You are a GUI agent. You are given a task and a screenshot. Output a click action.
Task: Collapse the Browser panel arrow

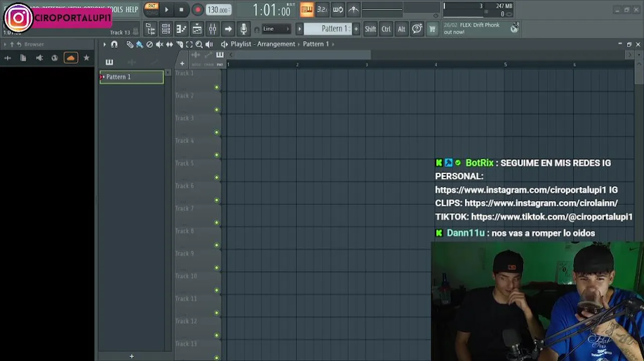(x=5, y=44)
